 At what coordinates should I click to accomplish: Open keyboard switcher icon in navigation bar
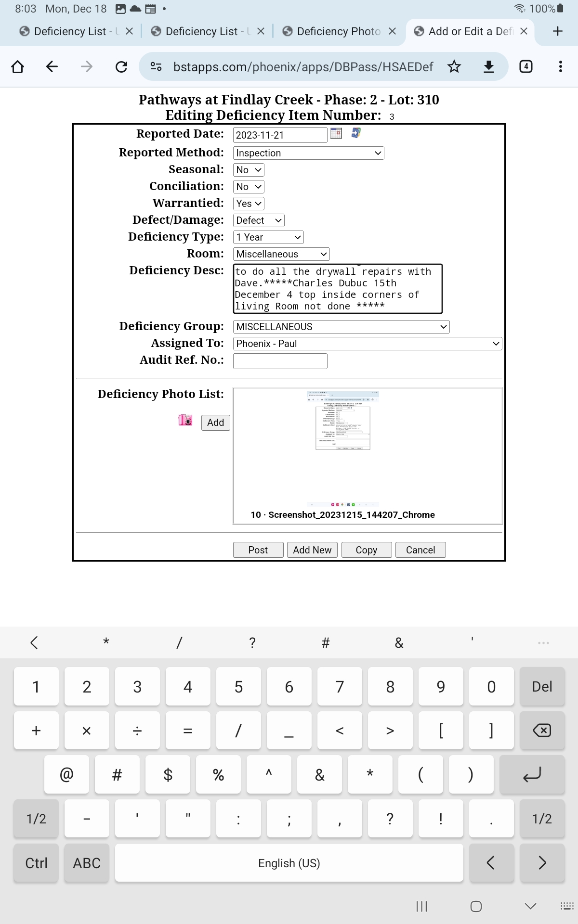[x=567, y=907]
